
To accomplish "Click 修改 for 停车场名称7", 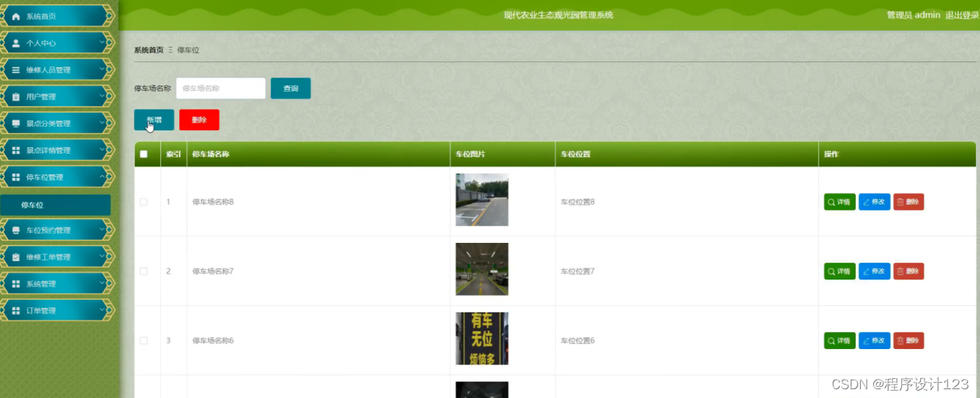I will click(874, 271).
